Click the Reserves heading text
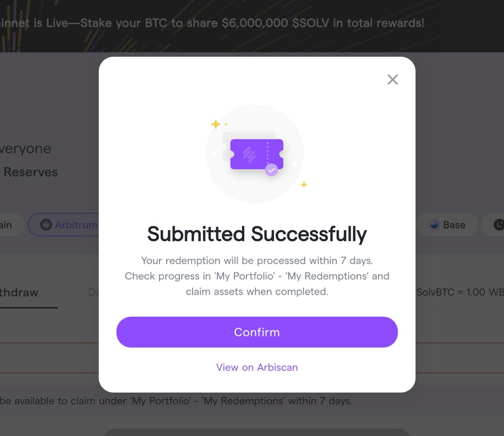 click(x=31, y=172)
